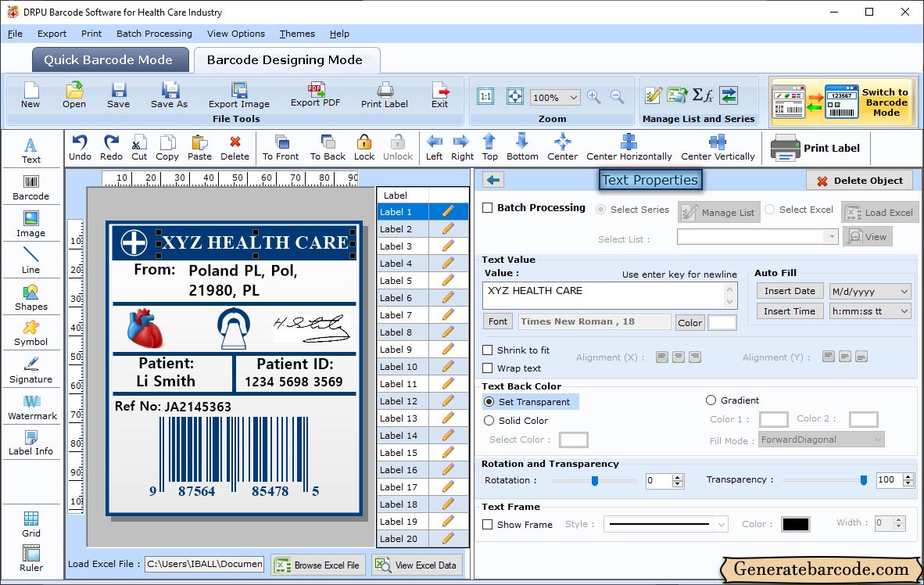Viewport: 924px width, 585px height.
Task: Select the Signature tool
Action: point(30,371)
